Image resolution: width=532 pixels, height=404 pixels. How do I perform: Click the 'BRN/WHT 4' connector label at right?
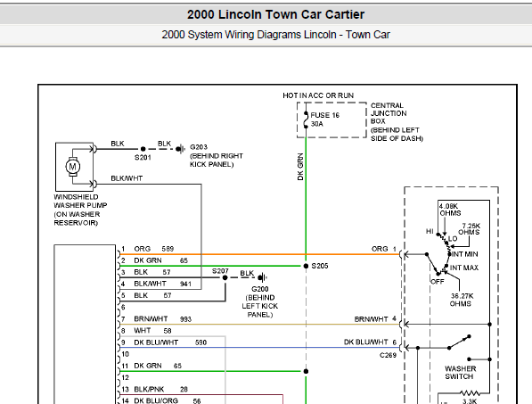pyautogui.click(x=375, y=319)
